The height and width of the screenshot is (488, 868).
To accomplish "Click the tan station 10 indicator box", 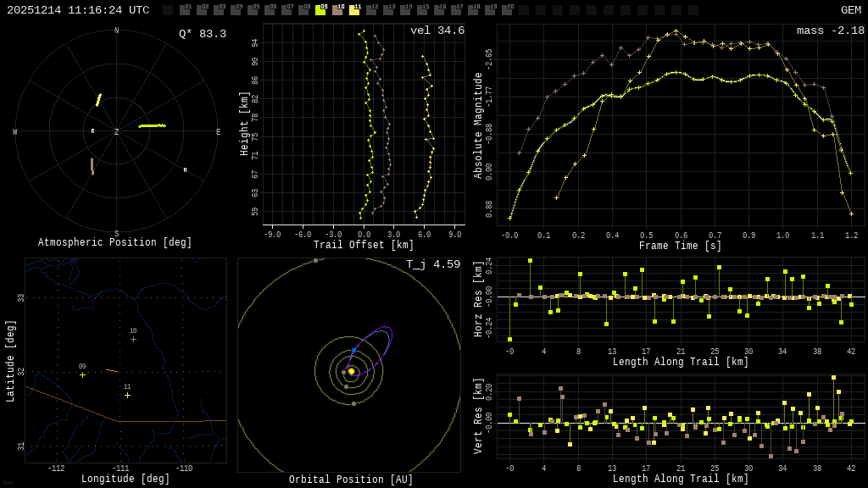I will click(337, 10).
